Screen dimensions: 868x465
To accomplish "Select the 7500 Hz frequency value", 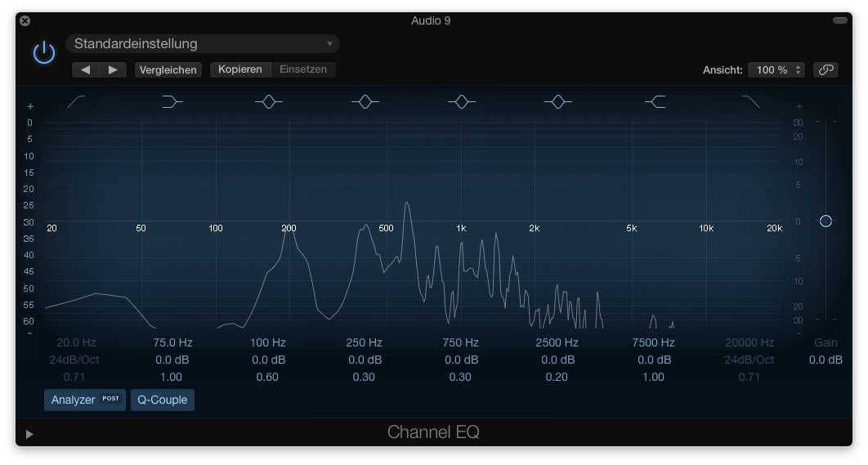I will pyautogui.click(x=653, y=342).
